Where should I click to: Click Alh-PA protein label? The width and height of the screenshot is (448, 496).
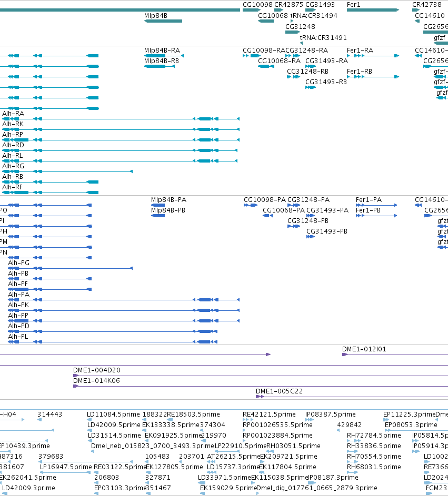click(18, 295)
